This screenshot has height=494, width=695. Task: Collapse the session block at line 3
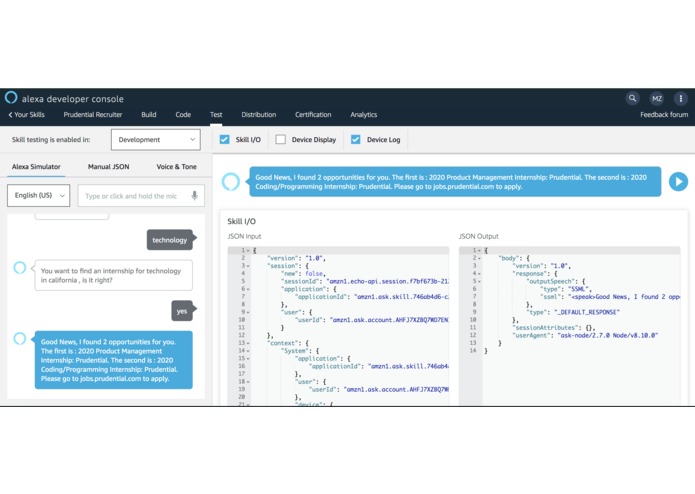point(248,266)
